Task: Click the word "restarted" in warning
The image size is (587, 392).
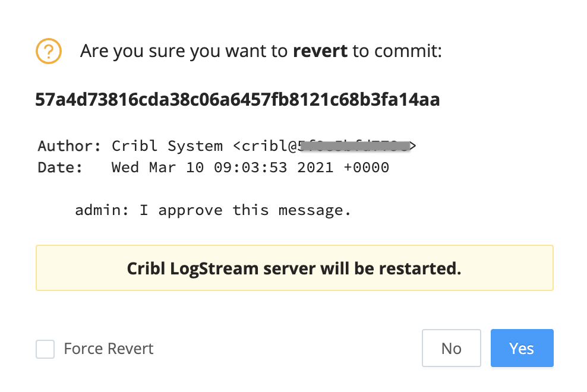Action: click(x=419, y=268)
